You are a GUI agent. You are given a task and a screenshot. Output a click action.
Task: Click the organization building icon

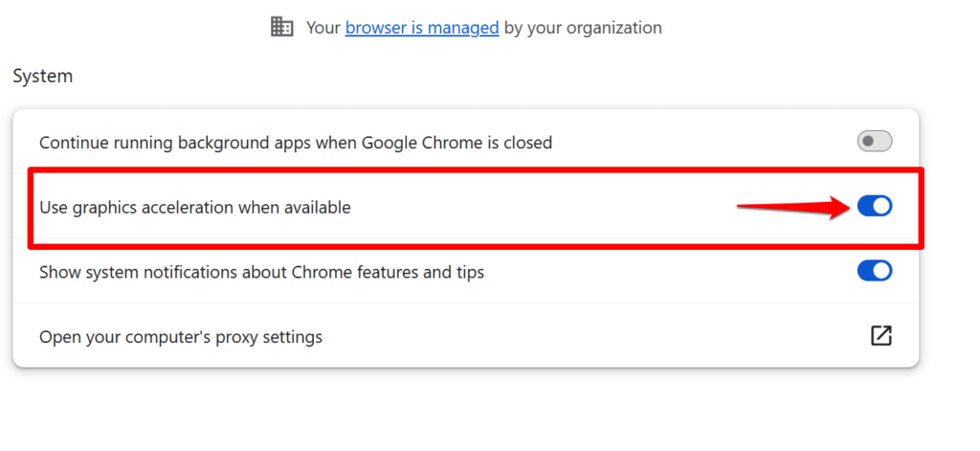click(x=282, y=28)
